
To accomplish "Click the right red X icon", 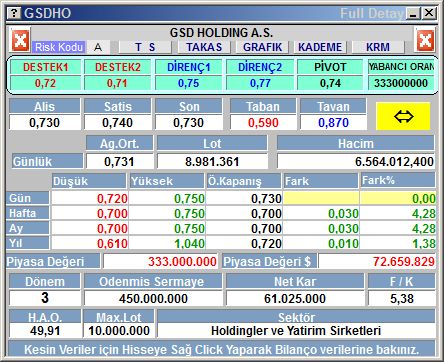I will (x=425, y=40).
